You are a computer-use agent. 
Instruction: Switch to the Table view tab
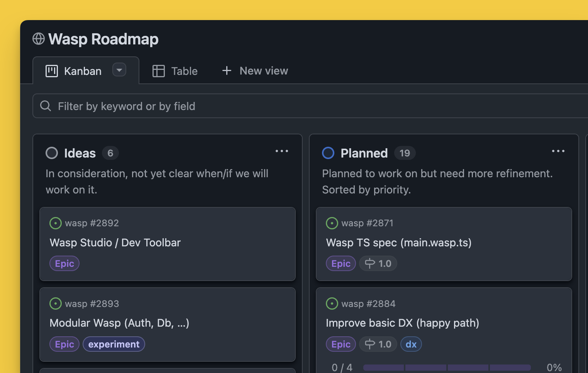point(175,71)
